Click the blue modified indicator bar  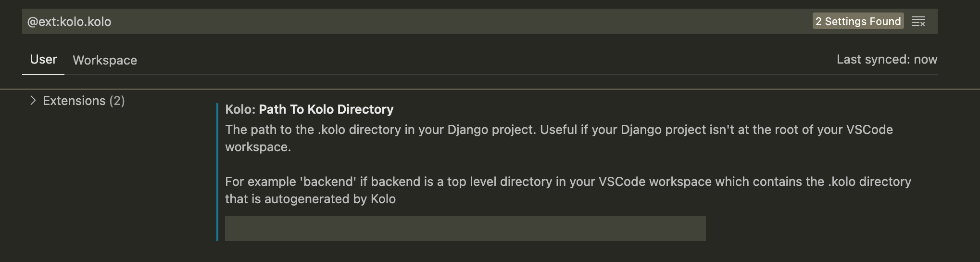[217, 171]
